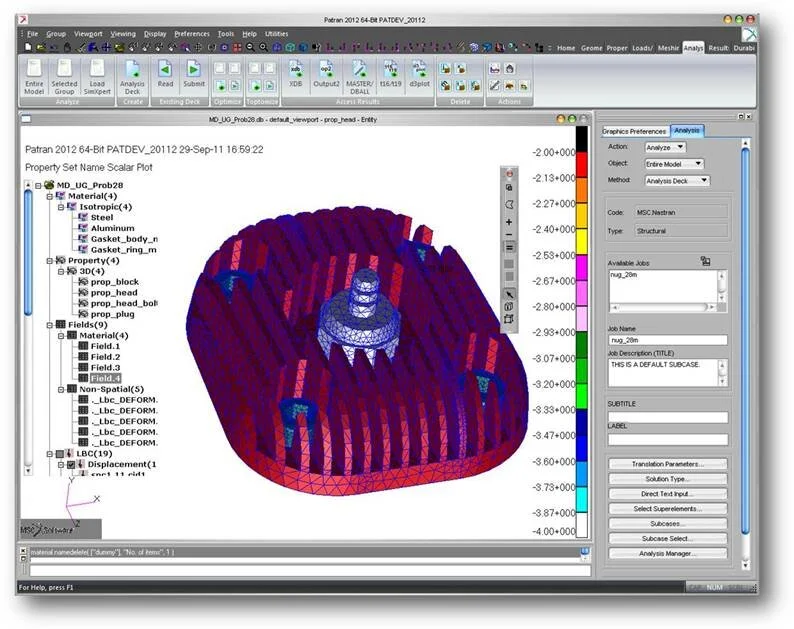
Task: Click the Subcase Select... button
Action: click(668, 538)
